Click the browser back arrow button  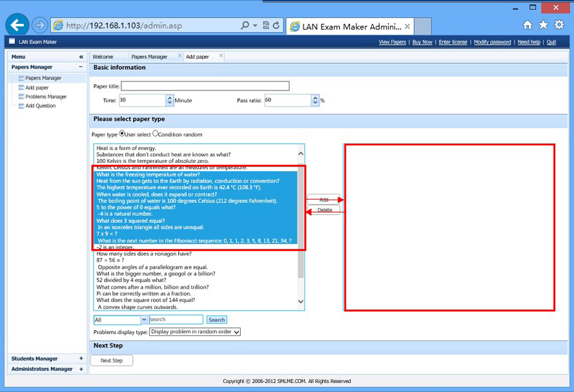(x=17, y=25)
